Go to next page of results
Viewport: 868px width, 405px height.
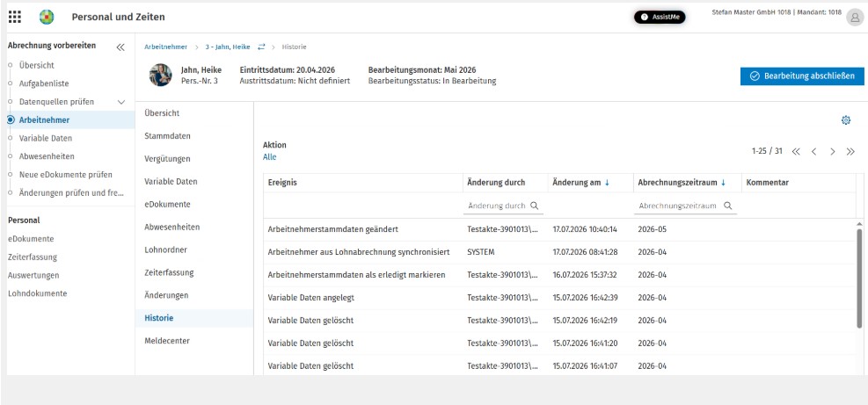(x=832, y=152)
